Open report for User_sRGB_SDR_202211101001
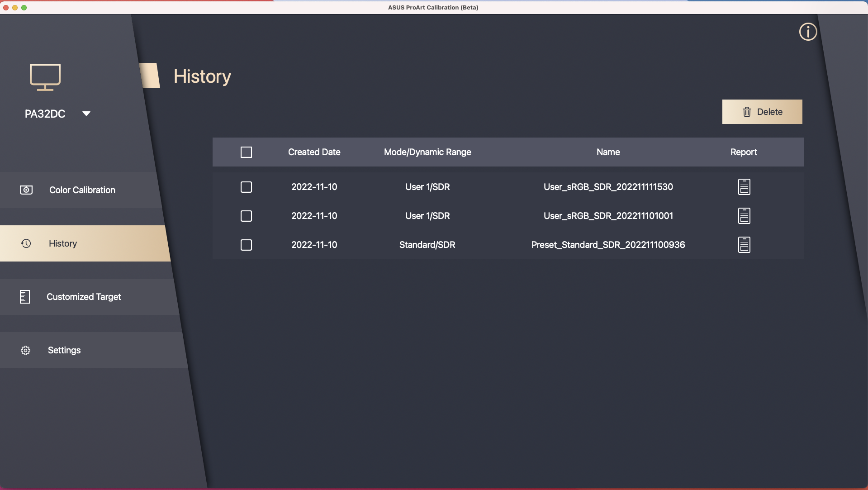The height and width of the screenshot is (490, 868). [744, 216]
